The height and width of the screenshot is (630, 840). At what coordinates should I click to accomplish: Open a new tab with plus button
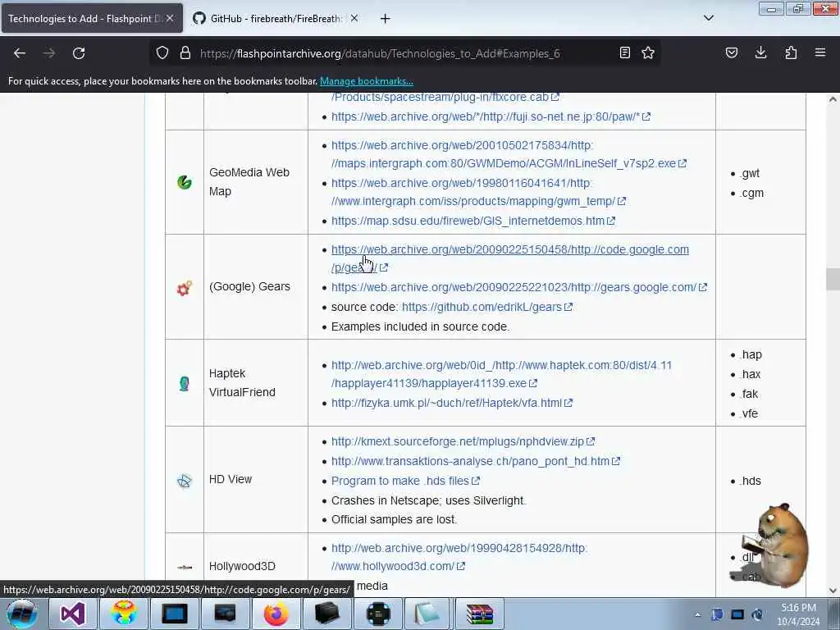point(386,19)
